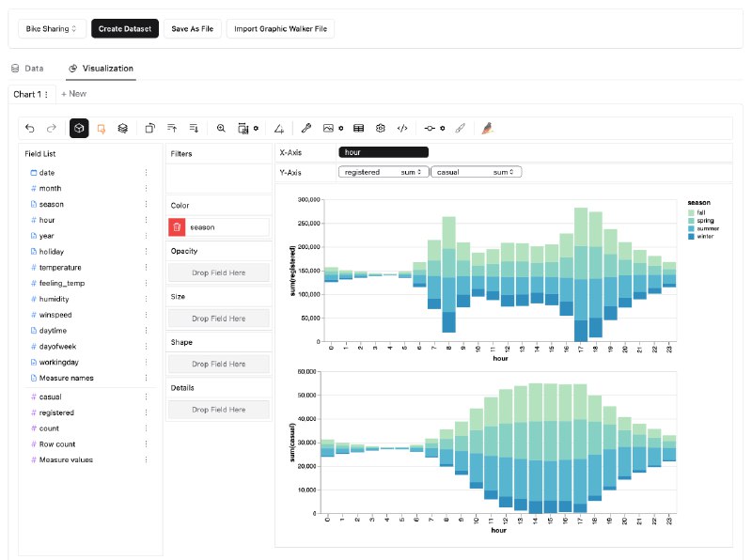
Task: Click the transpose axes icon
Action: tap(150, 128)
